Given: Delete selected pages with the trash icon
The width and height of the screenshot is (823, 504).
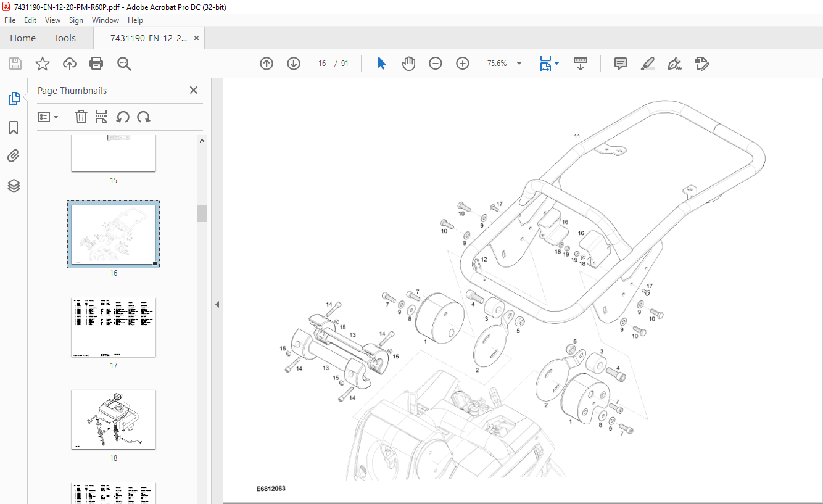Looking at the screenshot, I should [x=81, y=117].
